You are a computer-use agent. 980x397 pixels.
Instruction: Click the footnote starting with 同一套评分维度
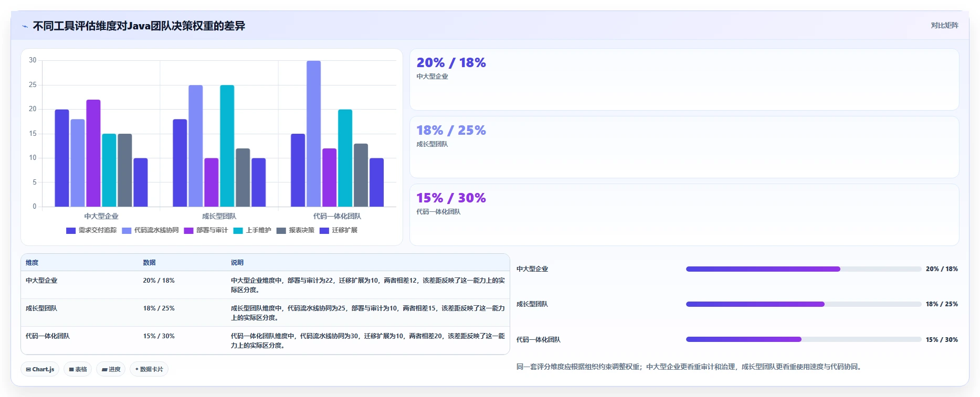690,367
